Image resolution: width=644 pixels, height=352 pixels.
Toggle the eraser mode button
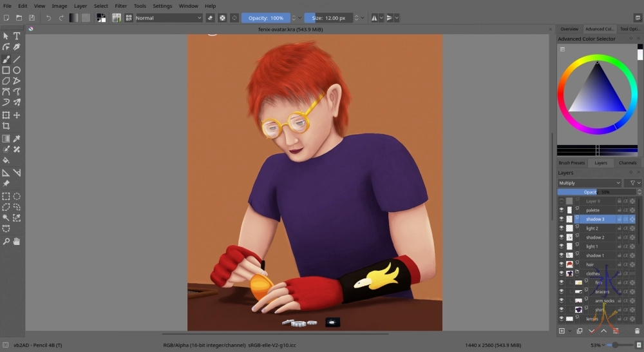pyautogui.click(x=210, y=18)
